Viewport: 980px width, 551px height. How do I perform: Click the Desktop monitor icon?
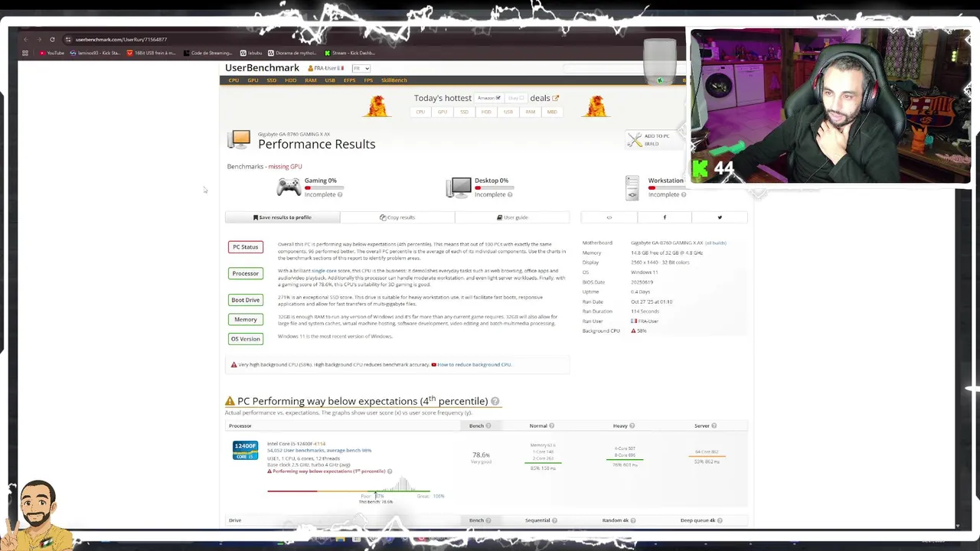click(459, 187)
